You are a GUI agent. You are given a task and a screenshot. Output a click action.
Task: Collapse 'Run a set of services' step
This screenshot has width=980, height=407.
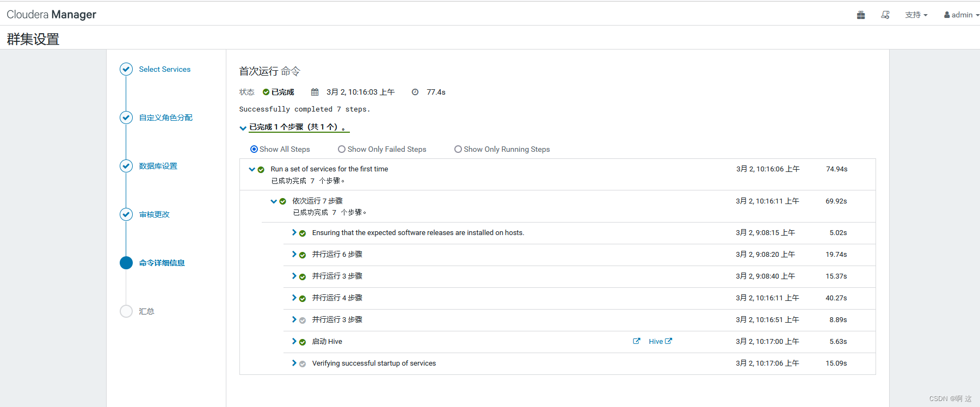click(x=252, y=169)
